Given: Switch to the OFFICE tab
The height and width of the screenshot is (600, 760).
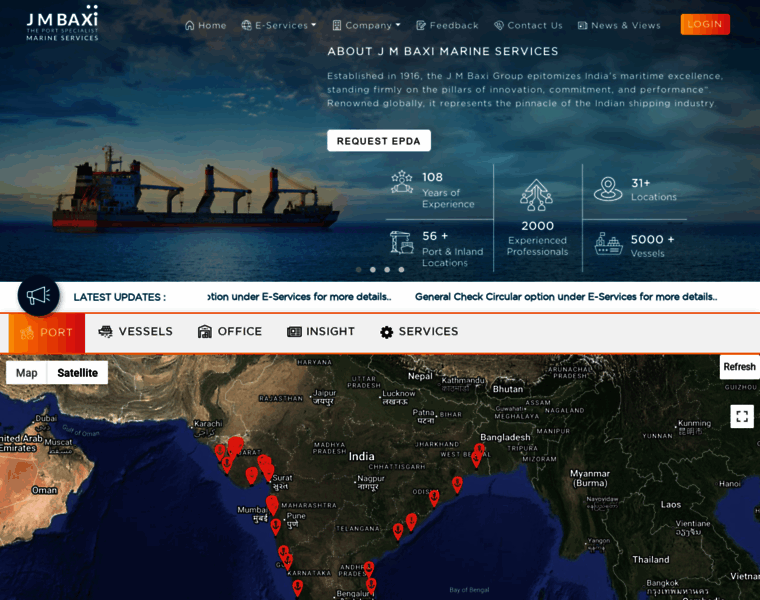Looking at the screenshot, I should click(230, 332).
